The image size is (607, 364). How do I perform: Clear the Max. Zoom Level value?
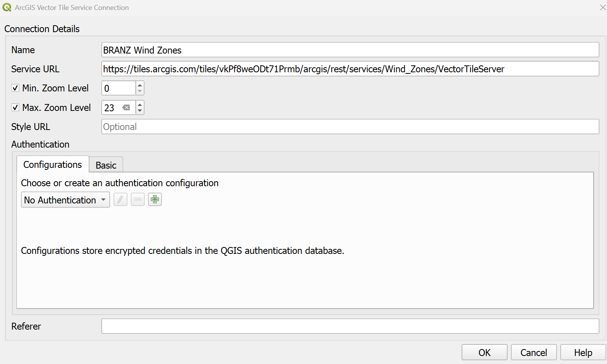126,108
